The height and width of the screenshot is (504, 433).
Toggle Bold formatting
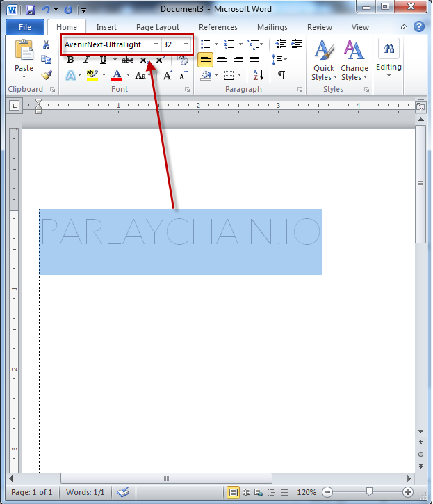click(x=70, y=60)
